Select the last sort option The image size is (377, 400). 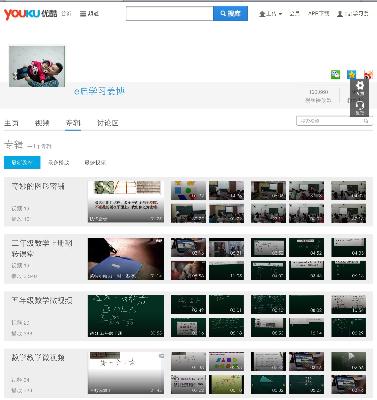click(x=95, y=162)
